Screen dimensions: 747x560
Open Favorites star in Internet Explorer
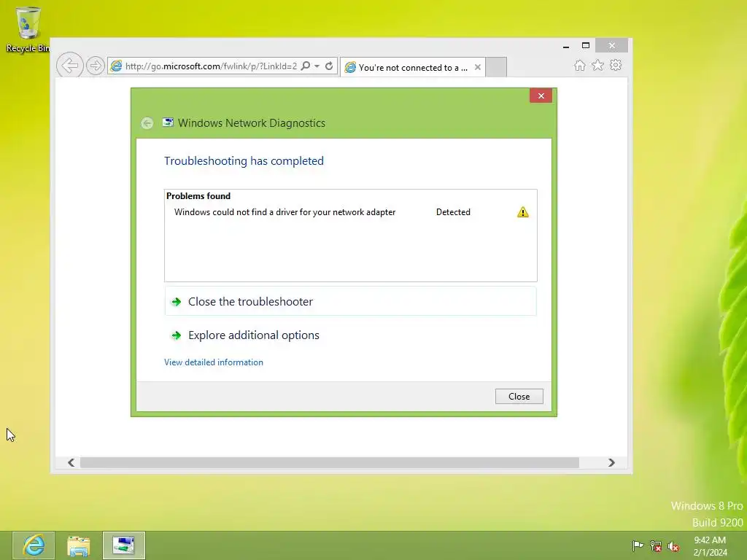coord(598,65)
